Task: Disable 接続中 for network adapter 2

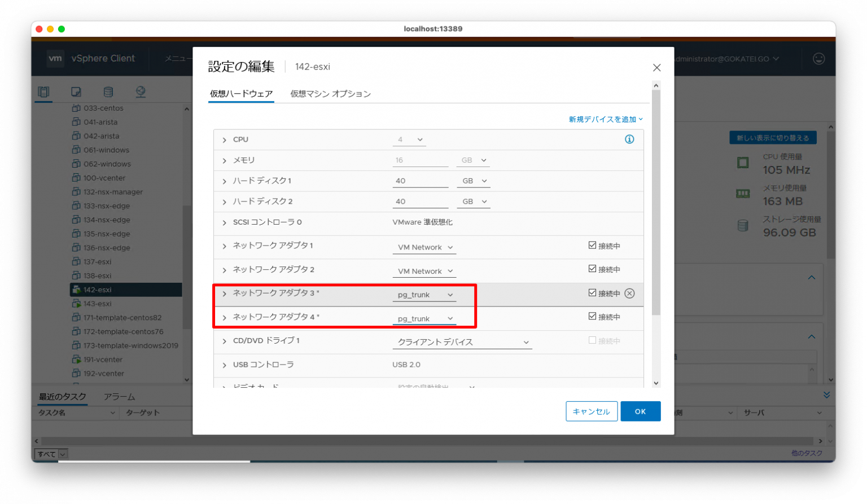Action: [592, 269]
